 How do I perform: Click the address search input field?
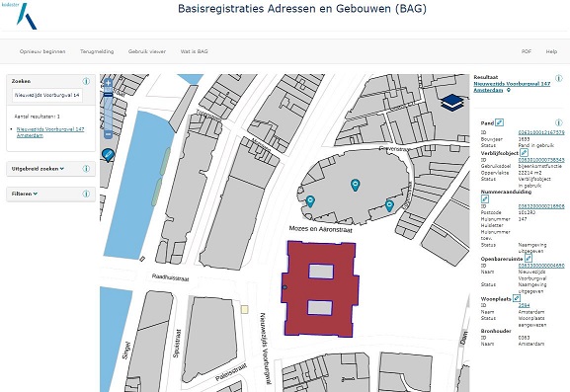47,95
